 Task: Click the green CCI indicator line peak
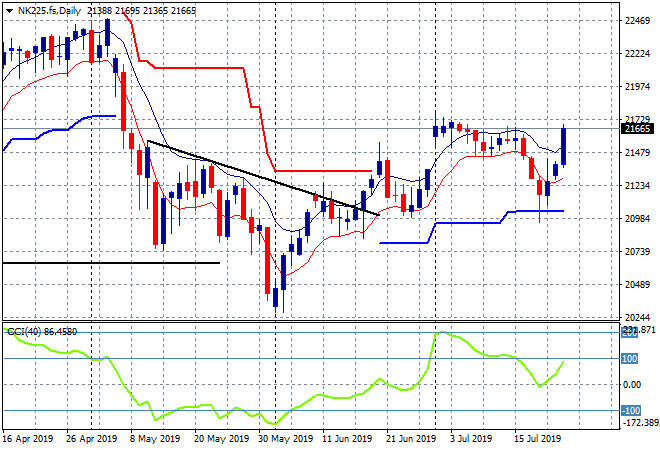tap(441, 332)
